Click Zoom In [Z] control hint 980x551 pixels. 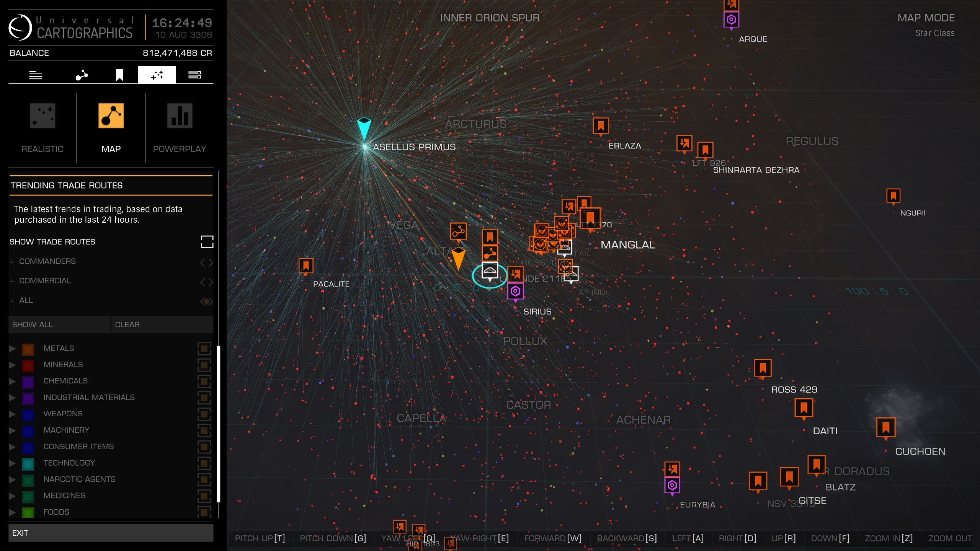(x=889, y=538)
